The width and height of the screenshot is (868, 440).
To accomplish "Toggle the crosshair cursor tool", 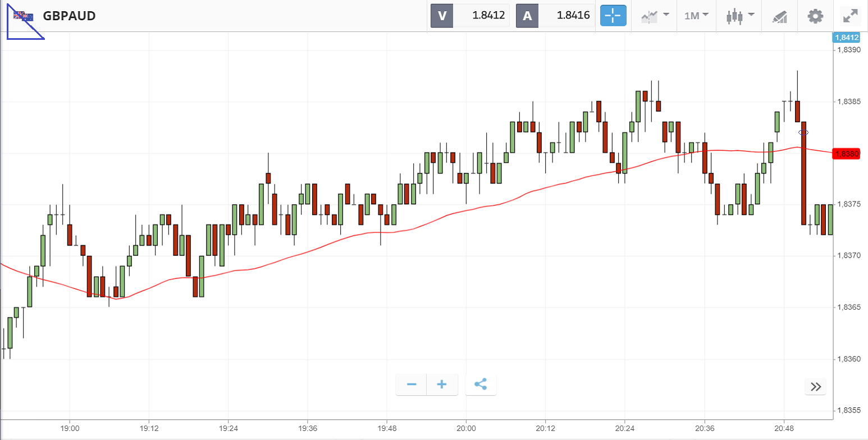I will pos(613,16).
